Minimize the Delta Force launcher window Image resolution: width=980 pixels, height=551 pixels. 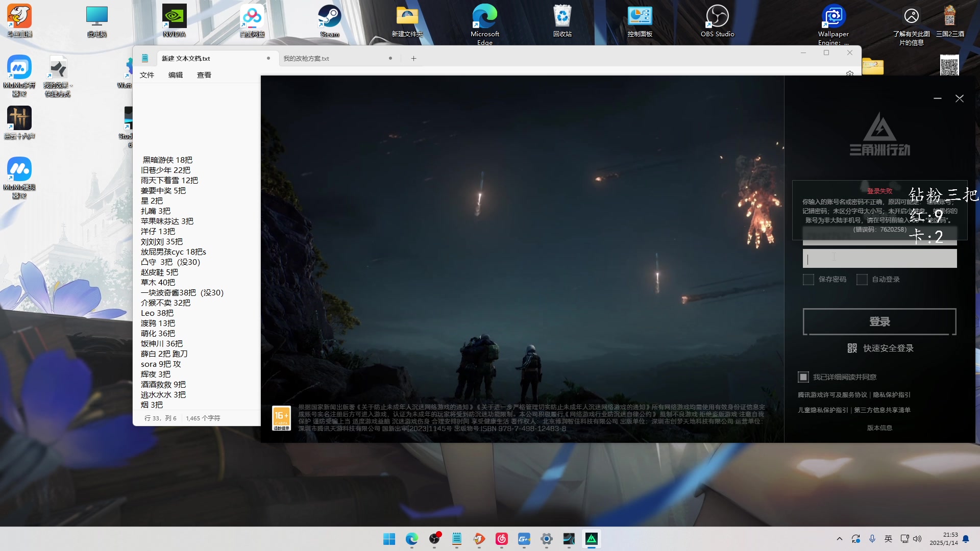(938, 98)
